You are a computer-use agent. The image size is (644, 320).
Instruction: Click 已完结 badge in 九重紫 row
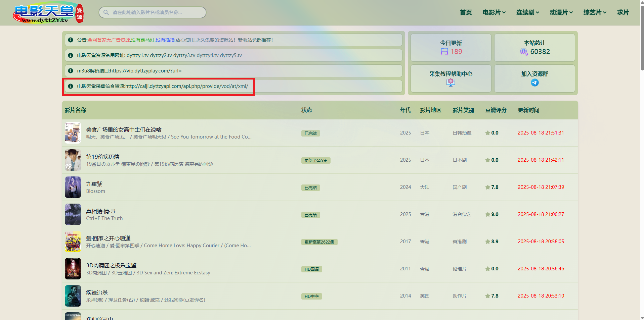click(310, 188)
